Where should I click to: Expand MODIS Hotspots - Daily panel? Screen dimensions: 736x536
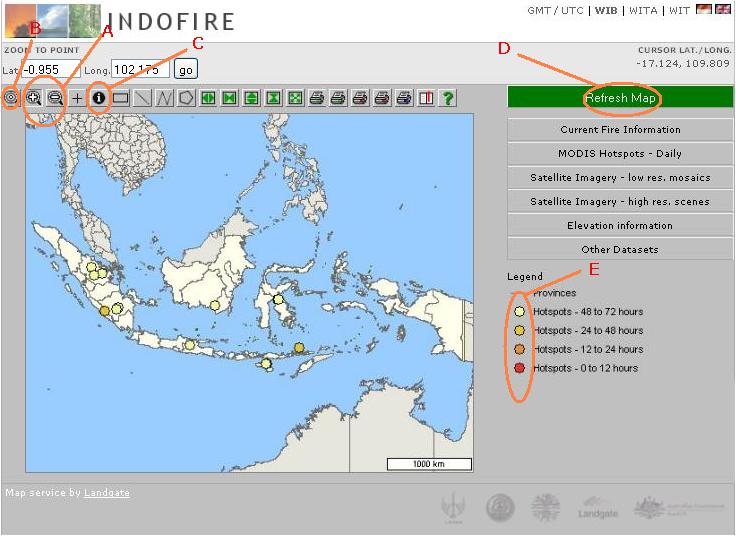tap(620, 154)
